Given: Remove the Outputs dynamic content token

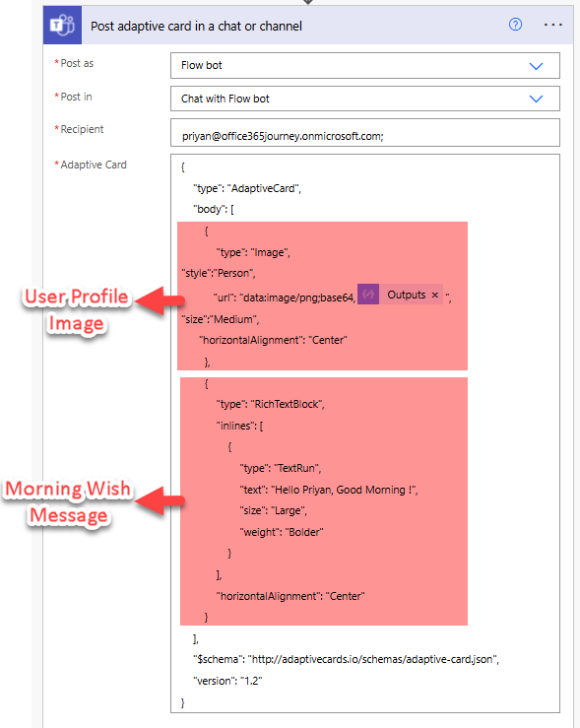Looking at the screenshot, I should pos(435,295).
